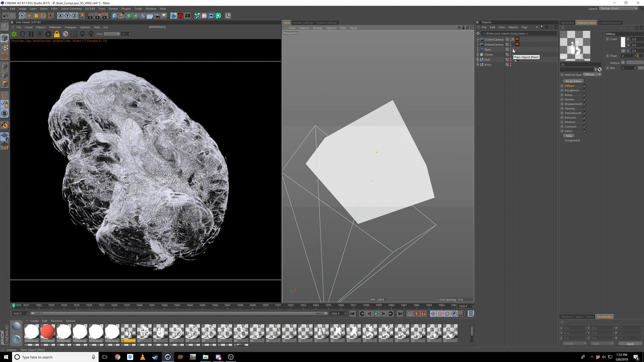Open the Material type Diffuse dropdown
This screenshot has width=644, height=362.
tap(592, 75)
